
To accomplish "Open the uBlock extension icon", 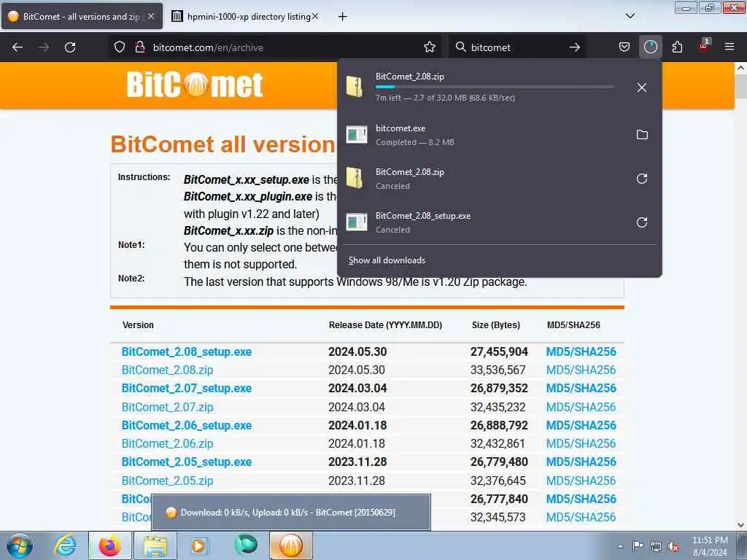I will tap(703, 46).
